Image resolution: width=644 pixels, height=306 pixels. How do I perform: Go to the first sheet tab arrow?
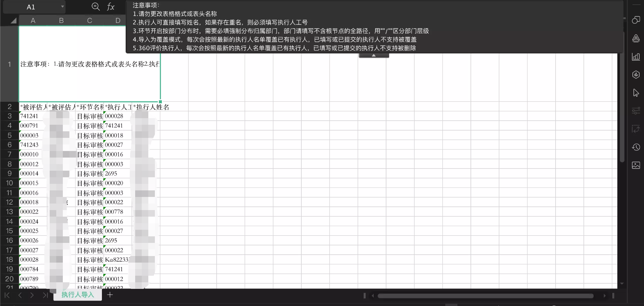[x=7, y=295]
